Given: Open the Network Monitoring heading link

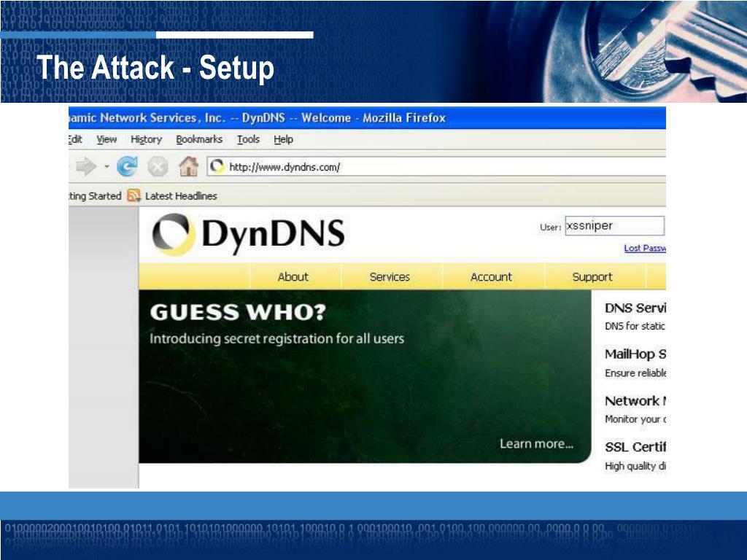Looking at the screenshot, I should click(635, 401).
